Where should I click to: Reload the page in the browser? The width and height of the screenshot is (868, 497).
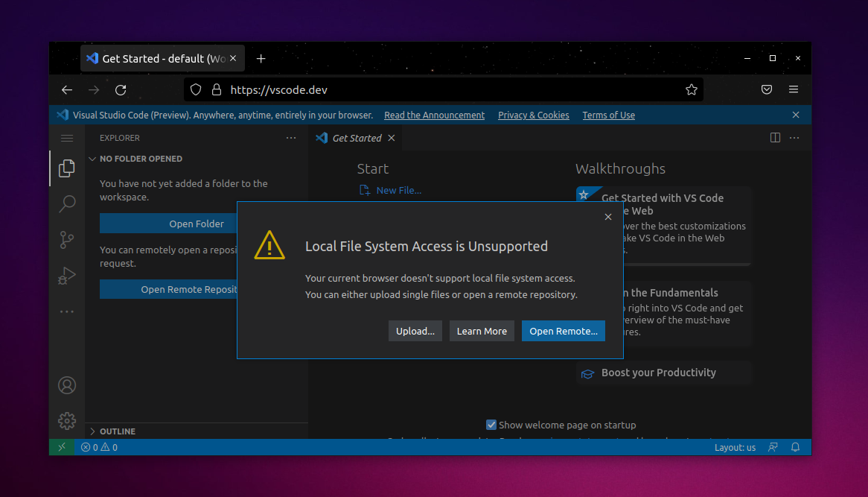tap(121, 89)
